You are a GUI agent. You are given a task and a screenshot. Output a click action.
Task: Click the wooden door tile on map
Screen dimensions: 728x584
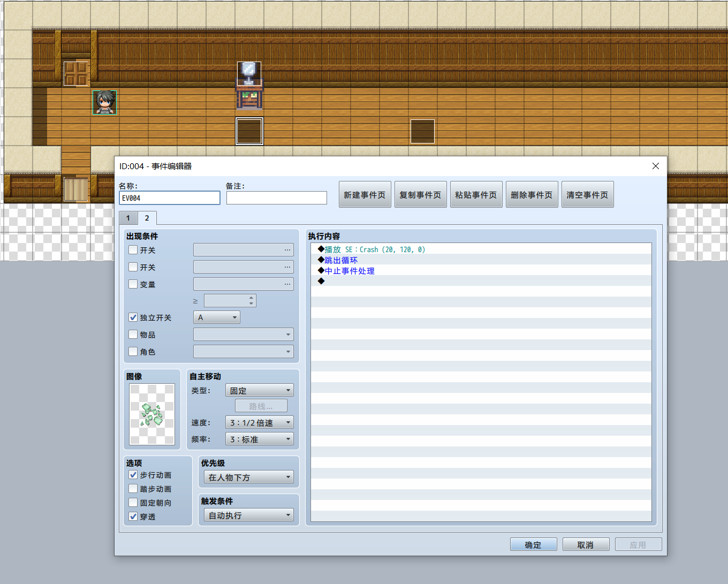pos(76,73)
